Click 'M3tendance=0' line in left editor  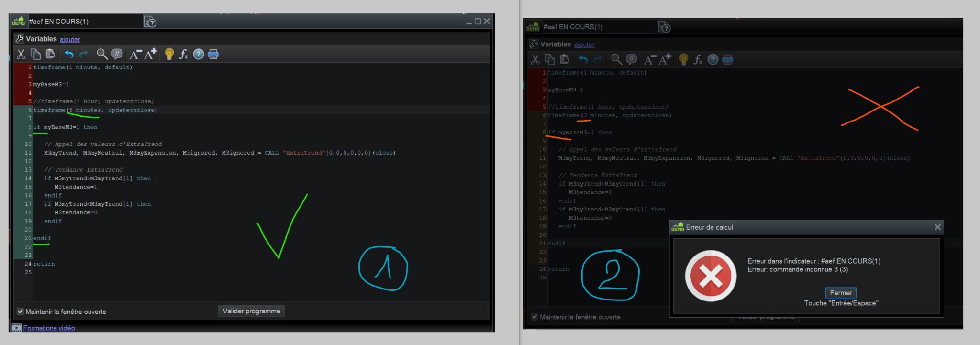click(x=76, y=212)
